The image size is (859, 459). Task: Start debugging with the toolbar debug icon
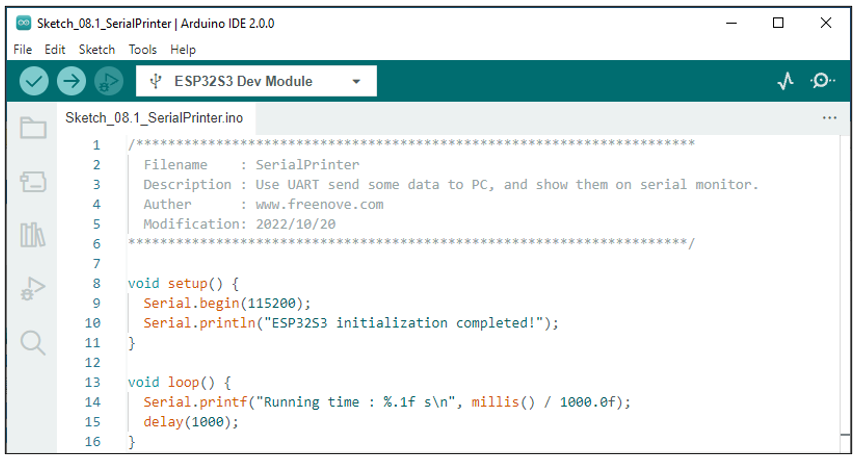click(108, 81)
